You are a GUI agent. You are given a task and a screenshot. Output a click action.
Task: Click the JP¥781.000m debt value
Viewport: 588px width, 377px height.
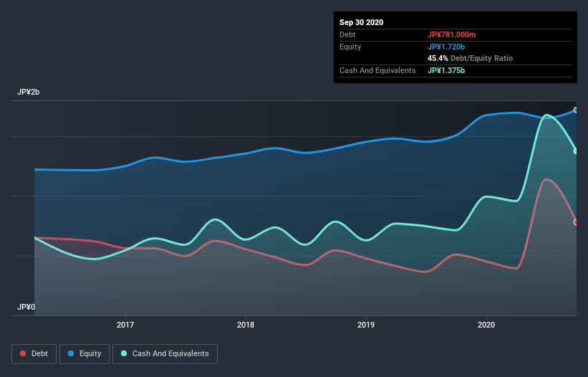point(451,34)
